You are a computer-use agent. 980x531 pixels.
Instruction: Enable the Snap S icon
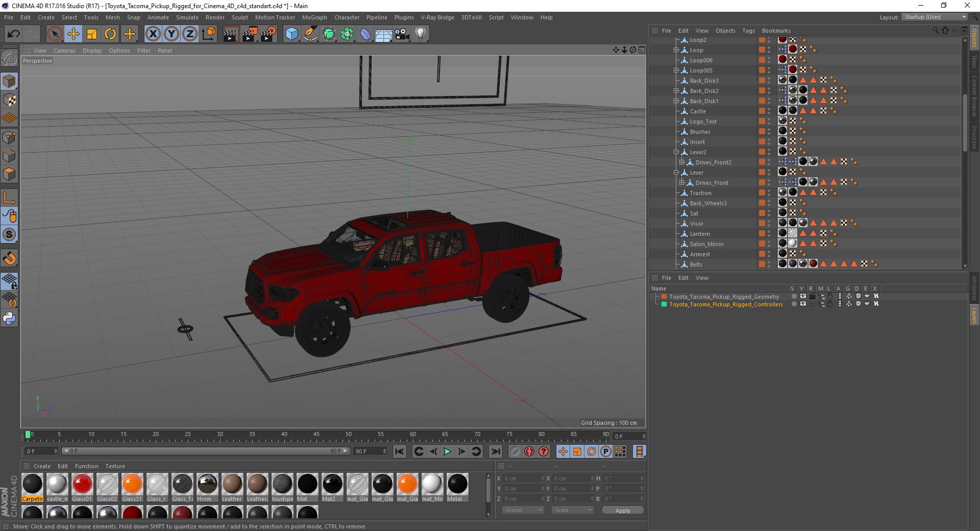pyautogui.click(x=9, y=234)
